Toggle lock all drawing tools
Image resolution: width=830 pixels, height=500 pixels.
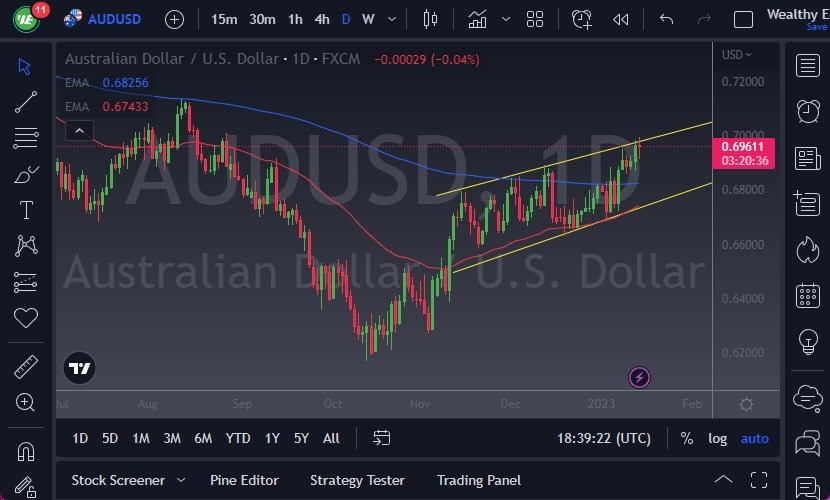[x=25, y=487]
